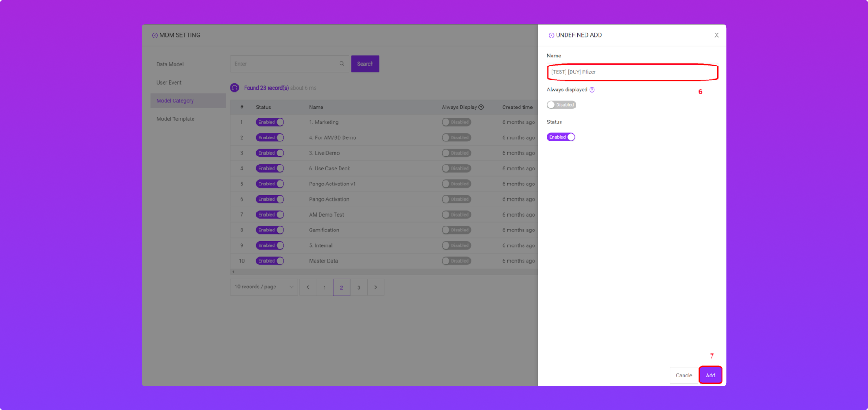
Task: Click the back icon beside UNDEFINED ADD
Action: pos(551,35)
